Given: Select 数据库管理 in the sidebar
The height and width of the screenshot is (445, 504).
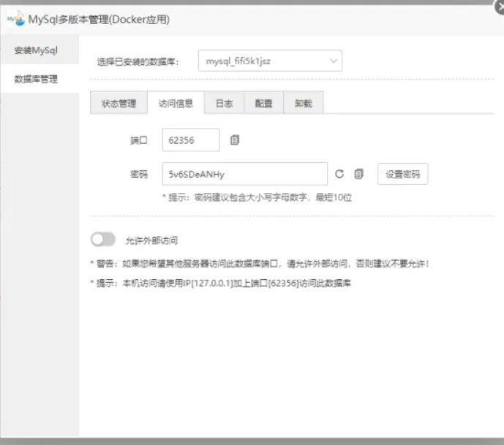Looking at the screenshot, I should [36, 79].
